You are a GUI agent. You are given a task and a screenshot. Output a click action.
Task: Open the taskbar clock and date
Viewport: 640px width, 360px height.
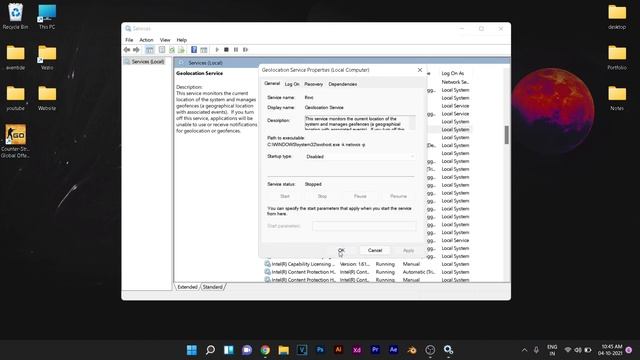[610, 350]
